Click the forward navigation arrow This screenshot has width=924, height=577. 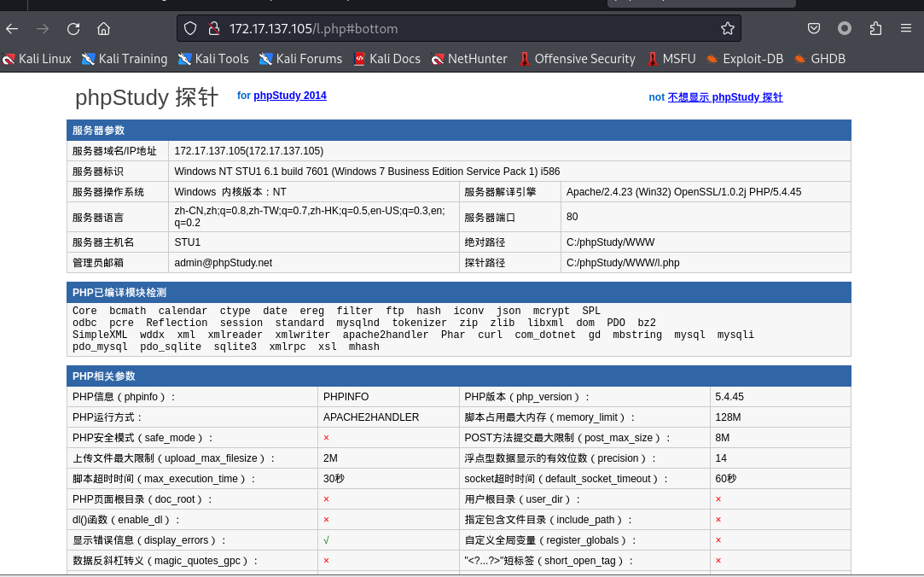[x=43, y=28]
